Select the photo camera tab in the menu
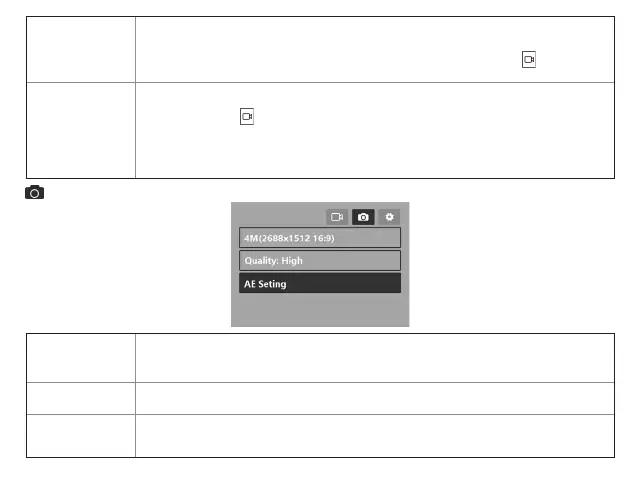This screenshot has height=482, width=641. click(x=363, y=216)
